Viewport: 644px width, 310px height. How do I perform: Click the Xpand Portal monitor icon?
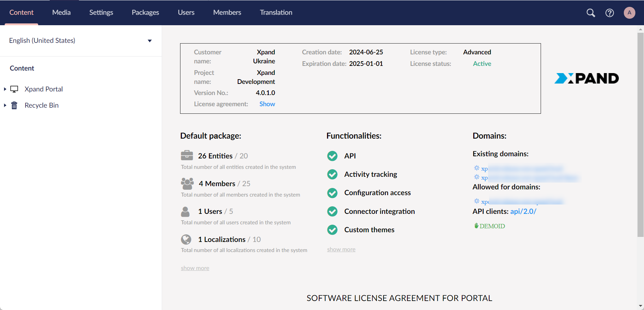[14, 89]
